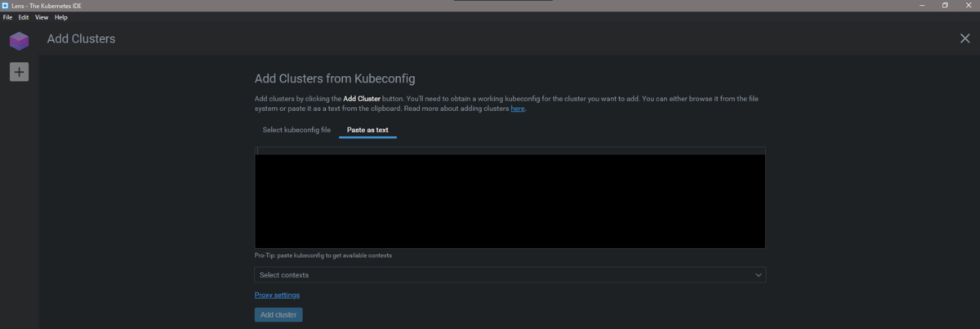Click the Add Clusters page title

pyautogui.click(x=82, y=38)
